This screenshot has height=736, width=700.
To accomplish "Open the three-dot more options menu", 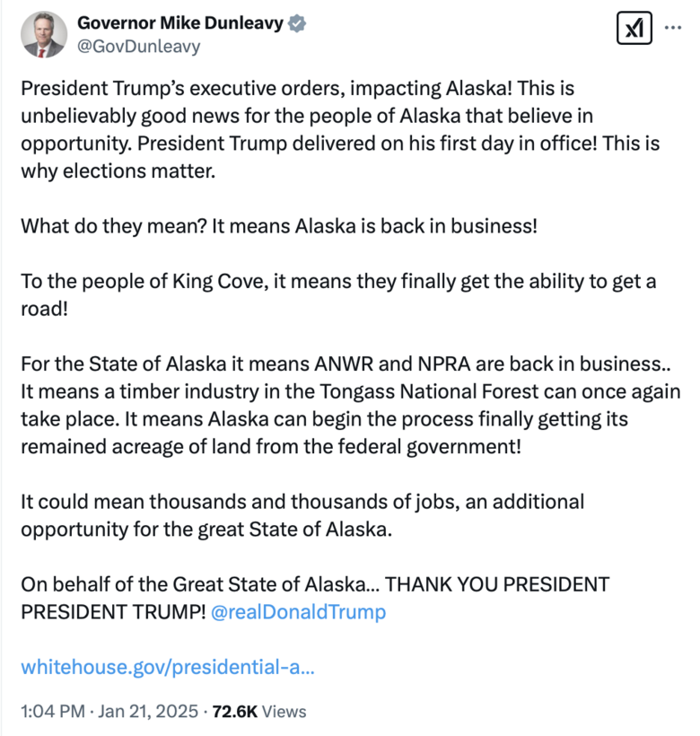I will click(672, 28).
